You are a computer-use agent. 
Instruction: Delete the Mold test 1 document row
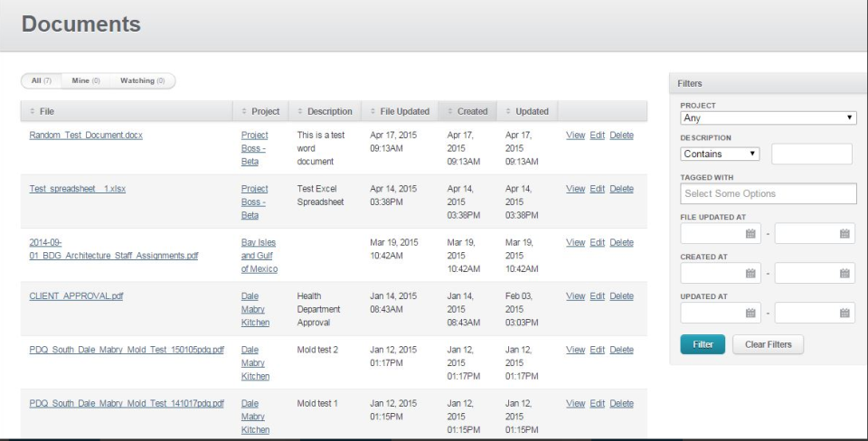622,403
